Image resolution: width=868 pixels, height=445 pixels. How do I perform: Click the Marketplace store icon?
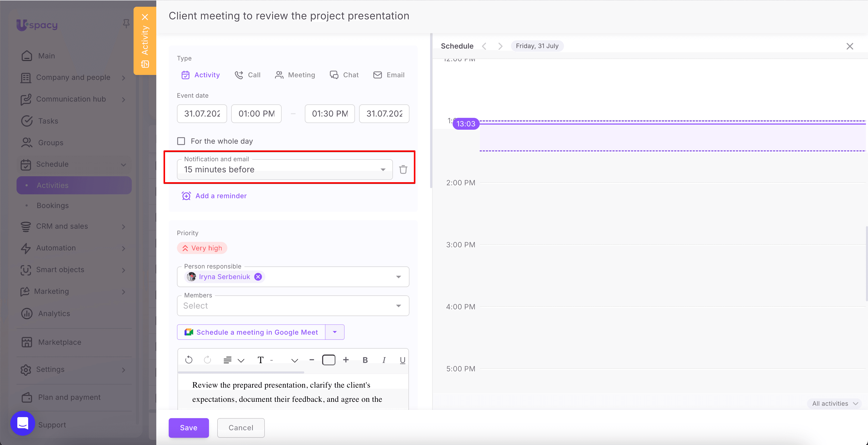[x=27, y=342]
